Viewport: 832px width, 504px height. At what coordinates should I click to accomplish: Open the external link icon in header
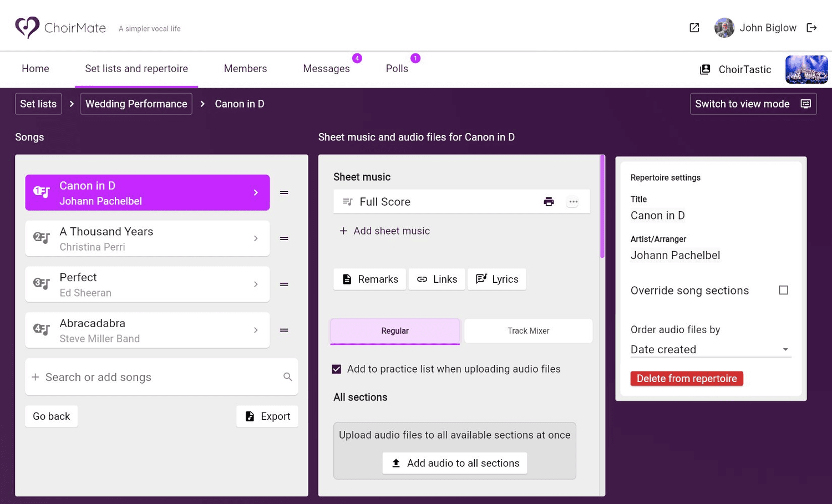tap(694, 28)
